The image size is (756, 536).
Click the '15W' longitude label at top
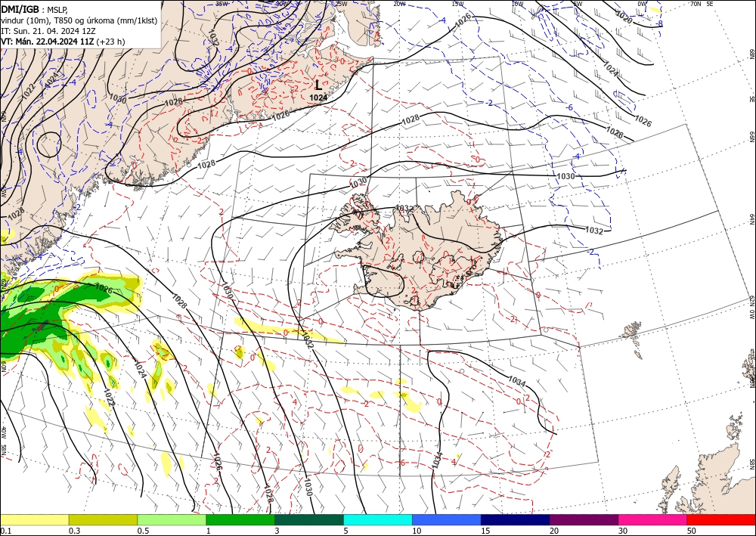click(458, 4)
